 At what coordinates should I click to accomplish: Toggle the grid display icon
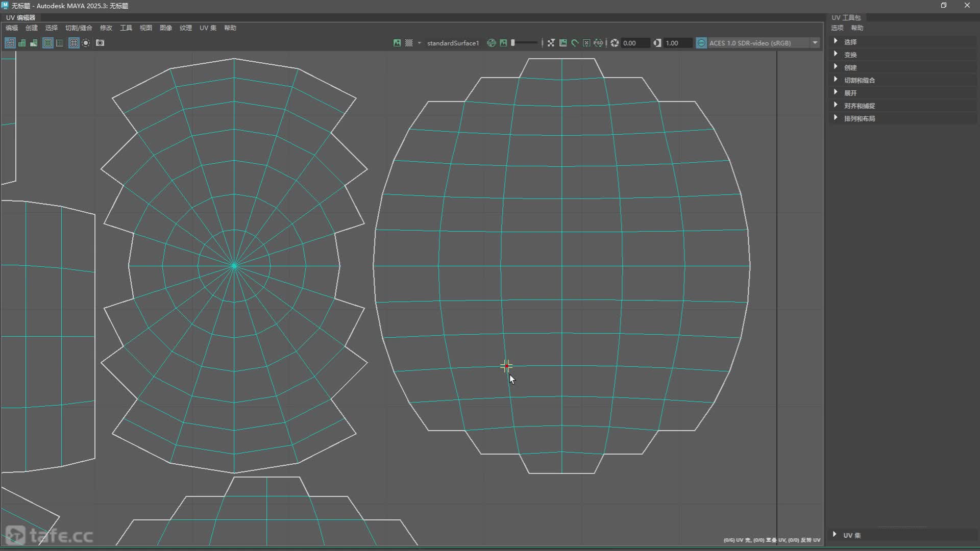73,43
